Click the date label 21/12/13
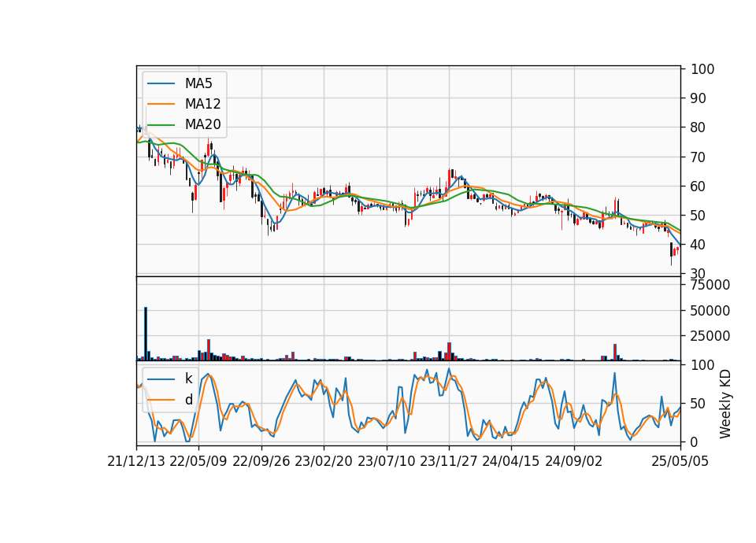Image resolution: width=756 pixels, height=543 pixels. tap(136, 461)
